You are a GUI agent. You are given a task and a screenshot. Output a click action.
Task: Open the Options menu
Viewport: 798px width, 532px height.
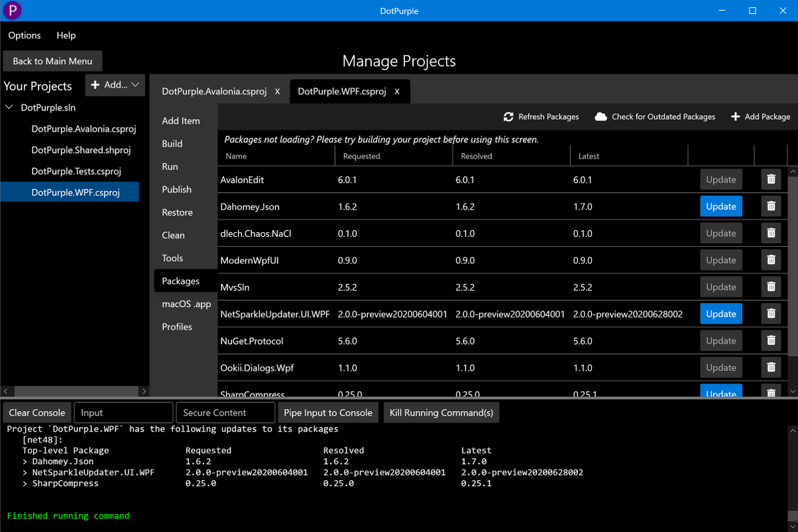click(x=25, y=35)
